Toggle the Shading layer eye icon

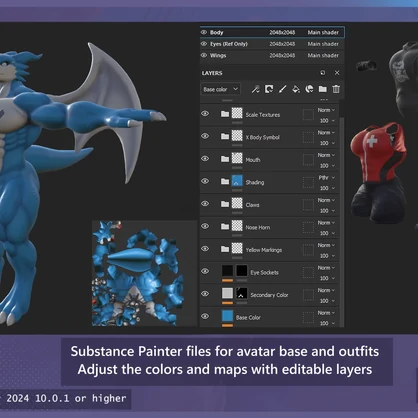[205, 181]
